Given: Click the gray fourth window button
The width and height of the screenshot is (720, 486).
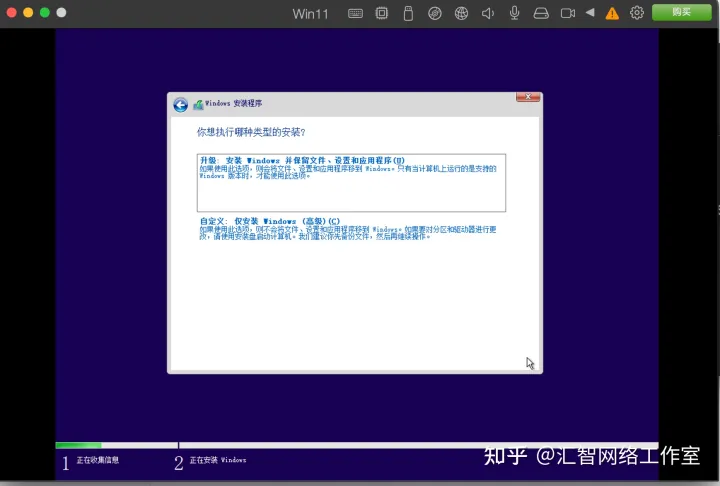Looking at the screenshot, I should (61, 13).
